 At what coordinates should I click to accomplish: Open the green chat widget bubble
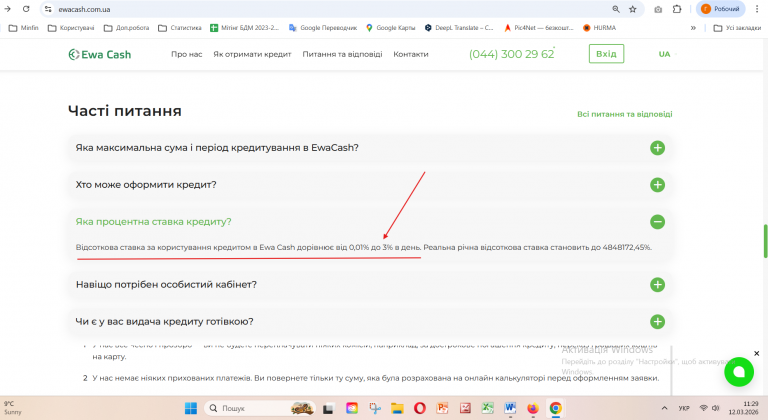pos(739,372)
